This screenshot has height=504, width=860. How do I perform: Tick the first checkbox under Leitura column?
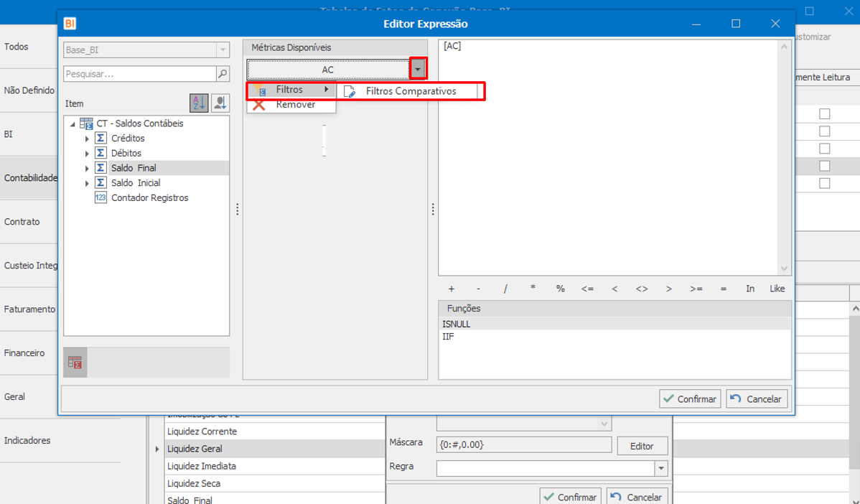pos(824,114)
